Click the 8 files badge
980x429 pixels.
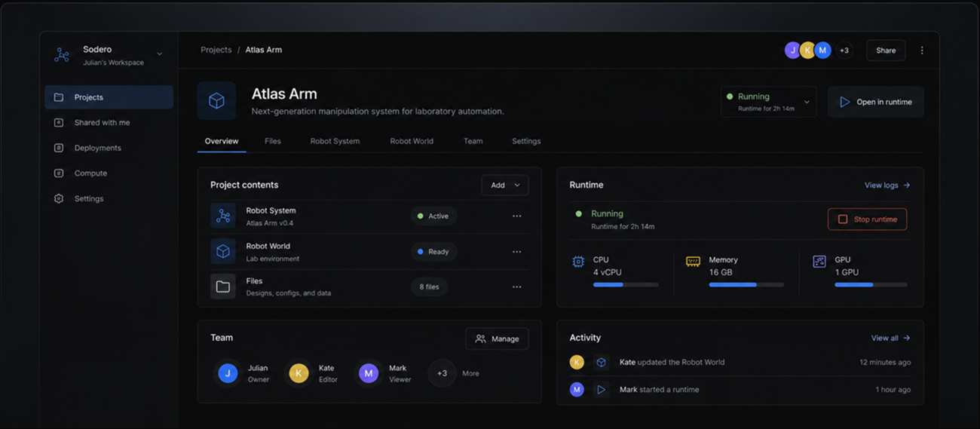(429, 287)
